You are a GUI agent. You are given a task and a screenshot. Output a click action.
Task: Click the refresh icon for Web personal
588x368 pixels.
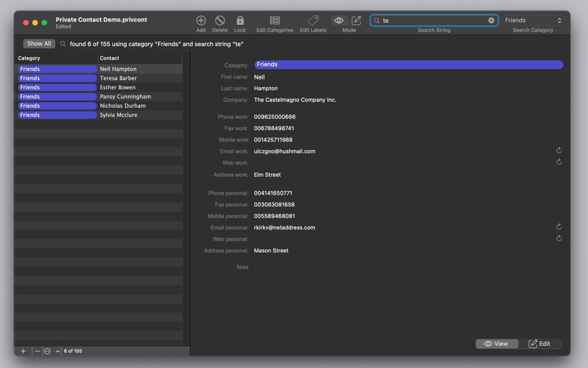[559, 239]
